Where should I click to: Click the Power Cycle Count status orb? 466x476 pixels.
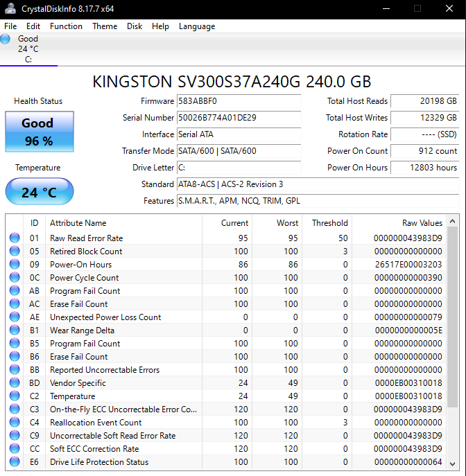point(15,277)
